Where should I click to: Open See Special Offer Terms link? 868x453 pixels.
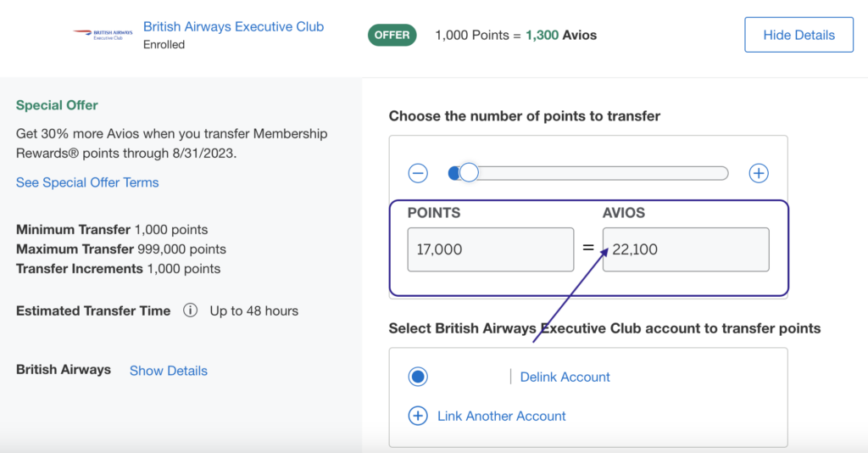[87, 182]
